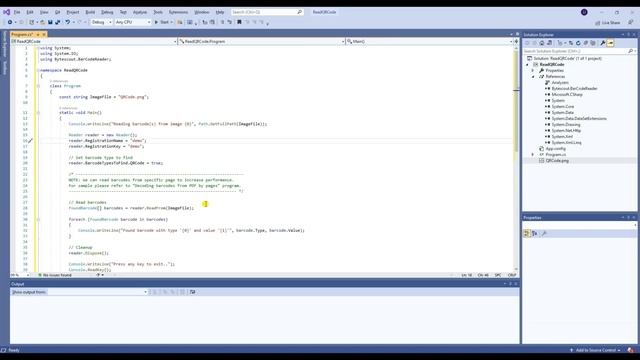Expand the Properties node arrow
Viewport: 640px width, 360px height.
533,71
